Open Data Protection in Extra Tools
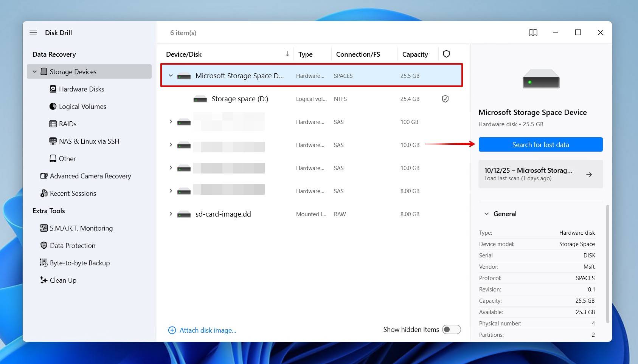The image size is (638, 364). (x=72, y=246)
